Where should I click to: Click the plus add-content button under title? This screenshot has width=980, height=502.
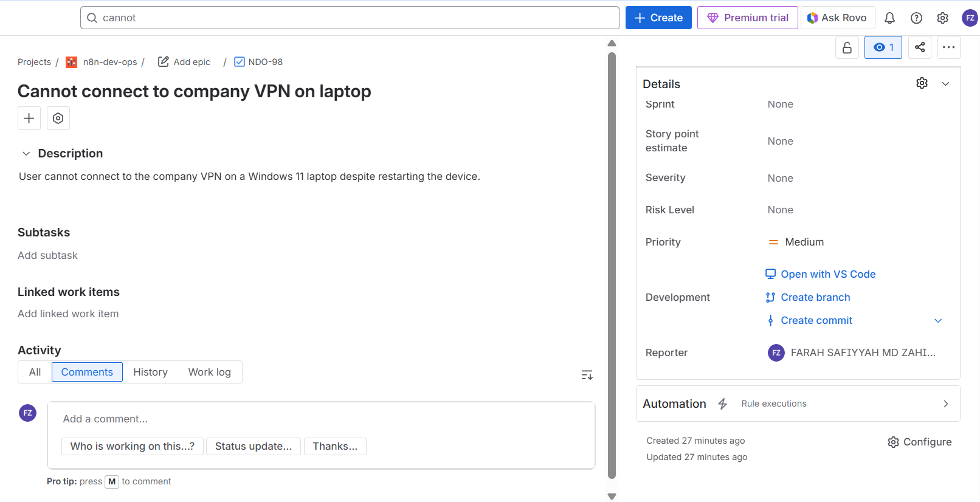[x=29, y=119]
